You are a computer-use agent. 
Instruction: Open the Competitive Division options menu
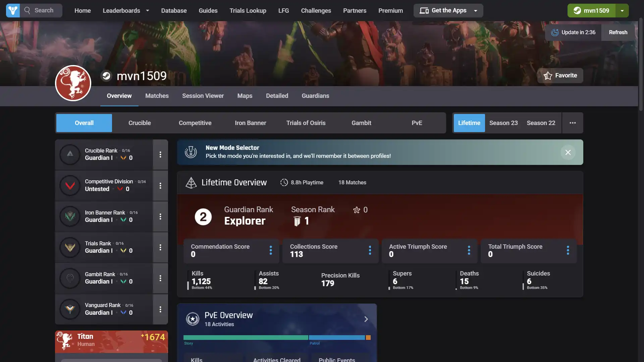click(160, 186)
